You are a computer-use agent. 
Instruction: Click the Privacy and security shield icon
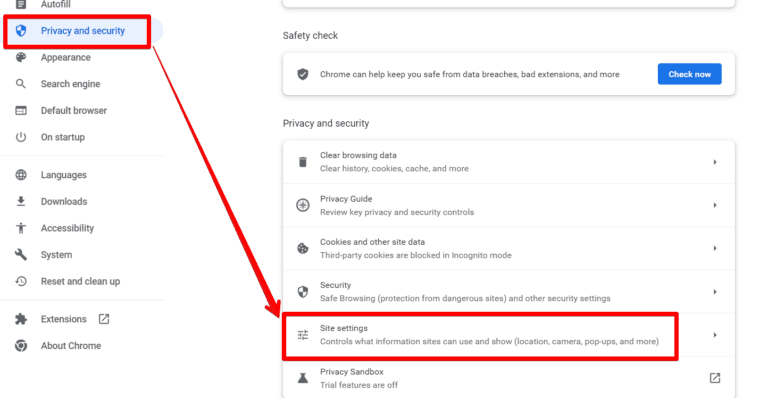pos(21,31)
